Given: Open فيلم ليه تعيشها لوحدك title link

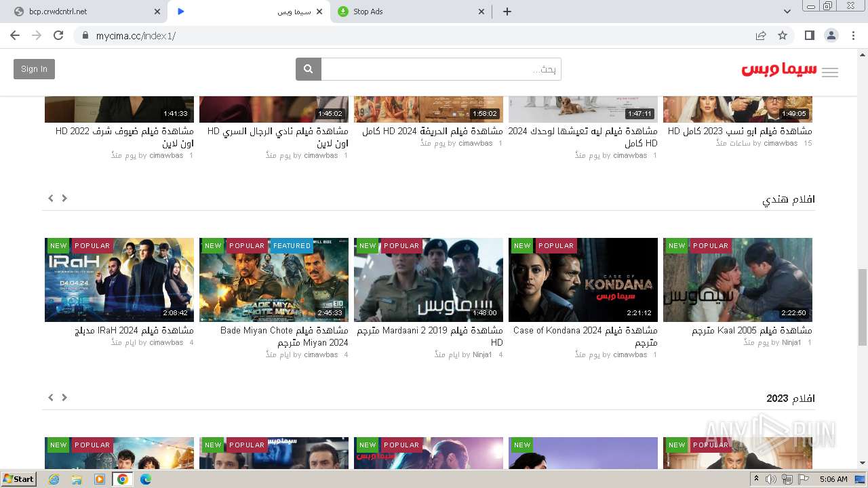Looking at the screenshot, I should (583, 138).
